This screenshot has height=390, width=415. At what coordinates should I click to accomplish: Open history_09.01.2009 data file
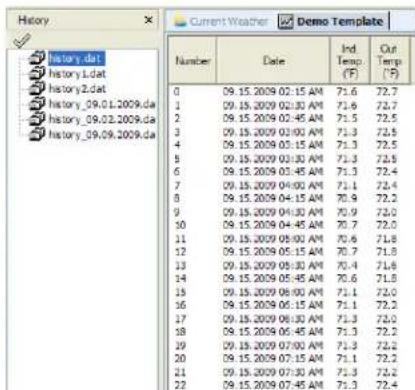[x=102, y=104]
